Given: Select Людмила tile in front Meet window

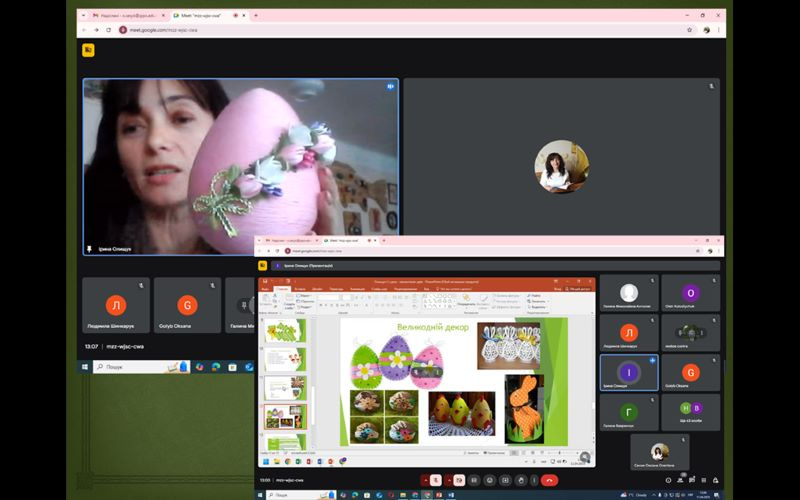Looking at the screenshot, I should [x=629, y=333].
